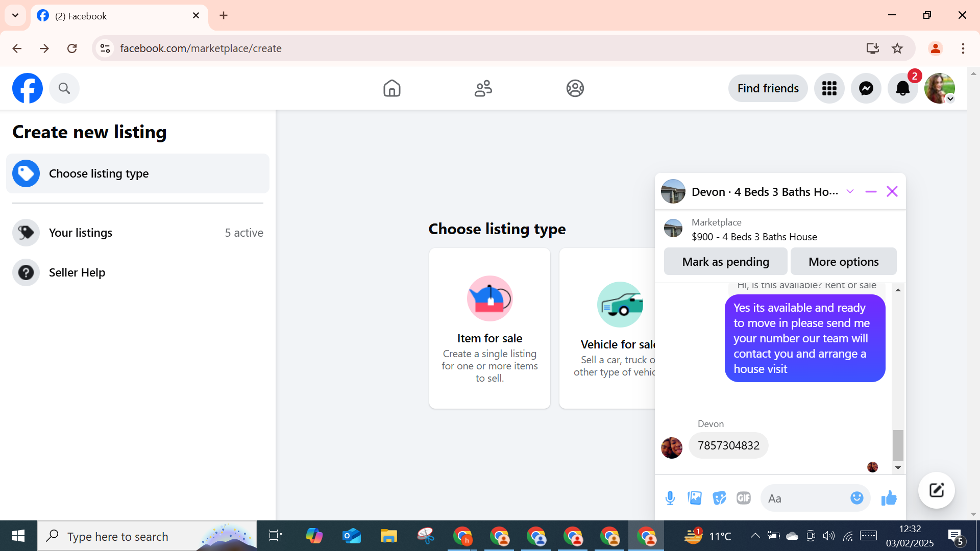Focus the chat message field
The width and height of the screenshot is (980, 551).
[x=806, y=498]
